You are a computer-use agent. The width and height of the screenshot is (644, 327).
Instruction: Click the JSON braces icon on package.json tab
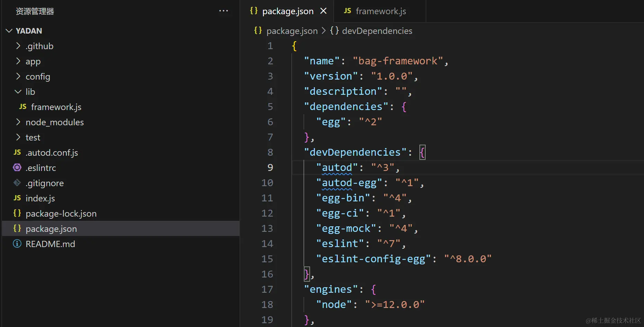point(254,11)
